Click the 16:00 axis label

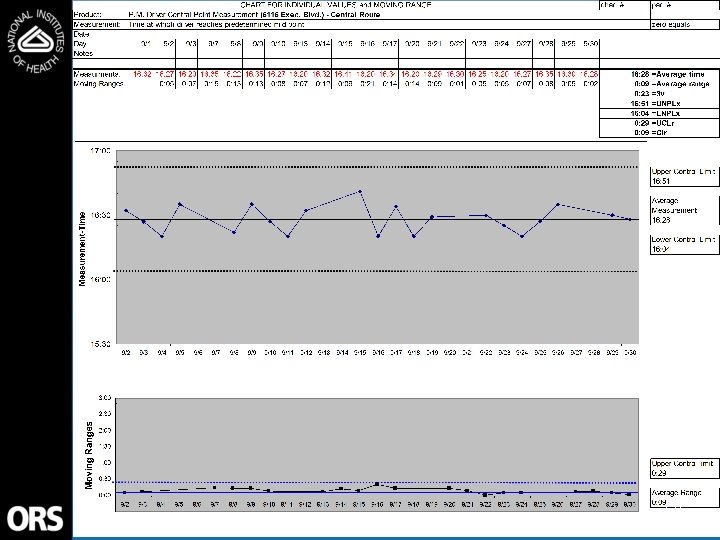[101, 279]
